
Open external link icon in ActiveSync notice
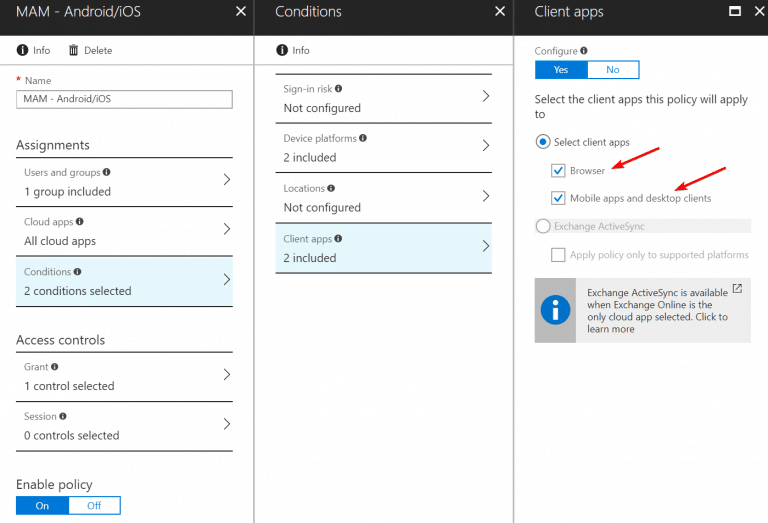737,289
